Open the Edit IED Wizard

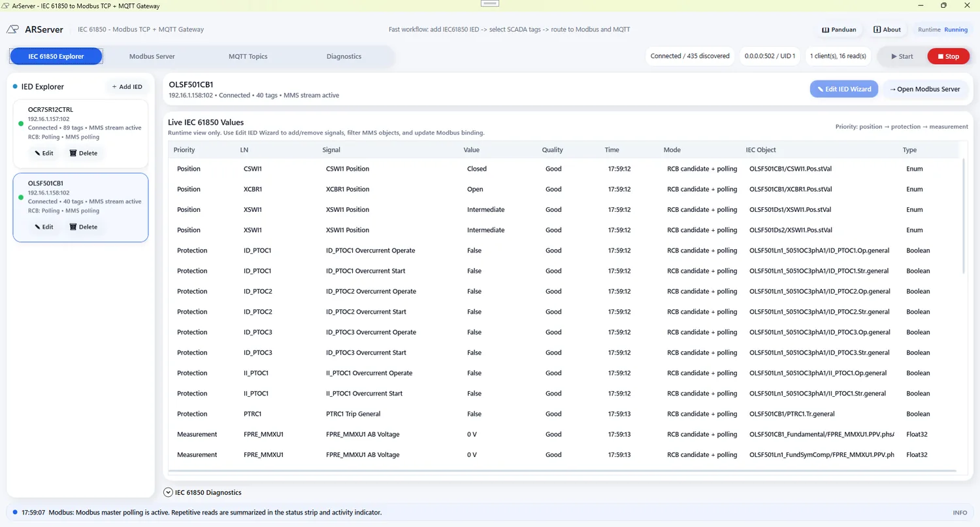844,89
